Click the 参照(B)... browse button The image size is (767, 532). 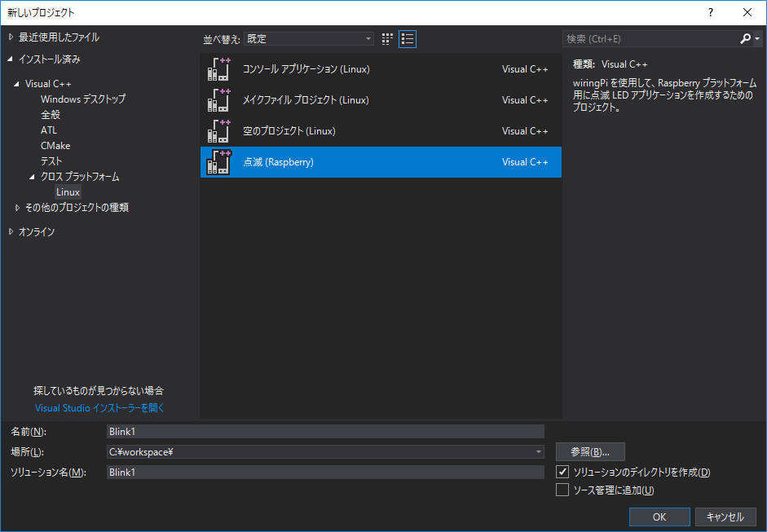[x=590, y=452]
